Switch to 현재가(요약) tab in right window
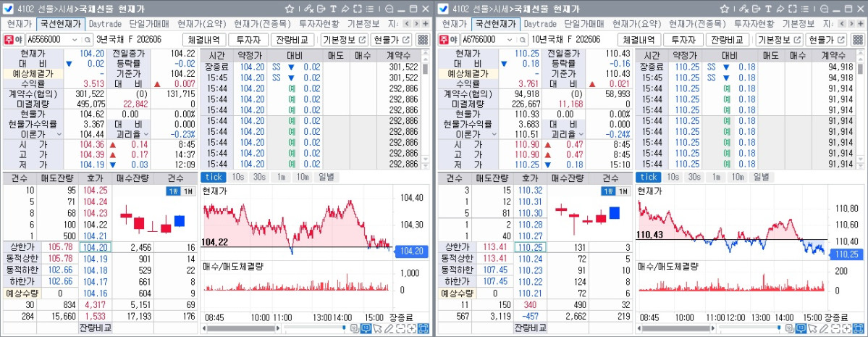 click(636, 24)
